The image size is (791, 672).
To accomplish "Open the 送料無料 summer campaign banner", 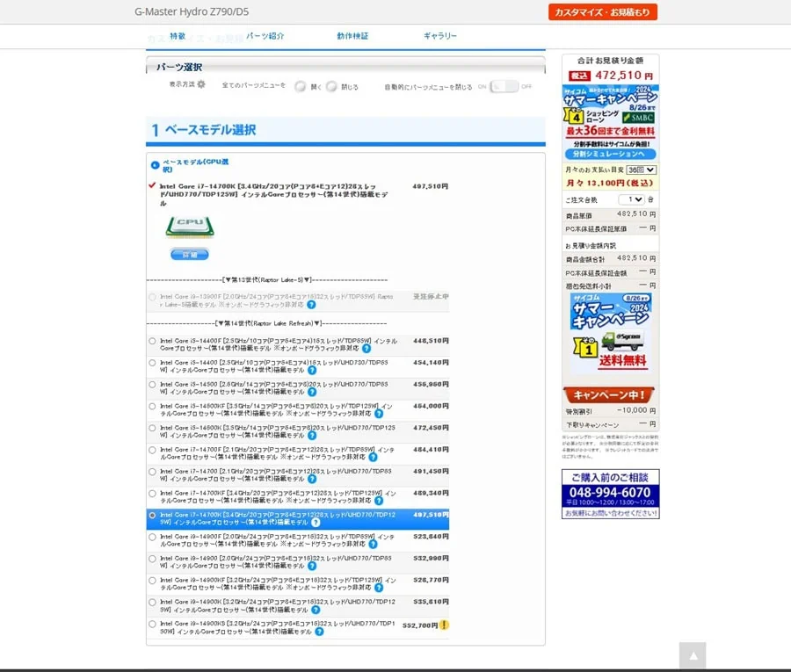I will (x=611, y=332).
